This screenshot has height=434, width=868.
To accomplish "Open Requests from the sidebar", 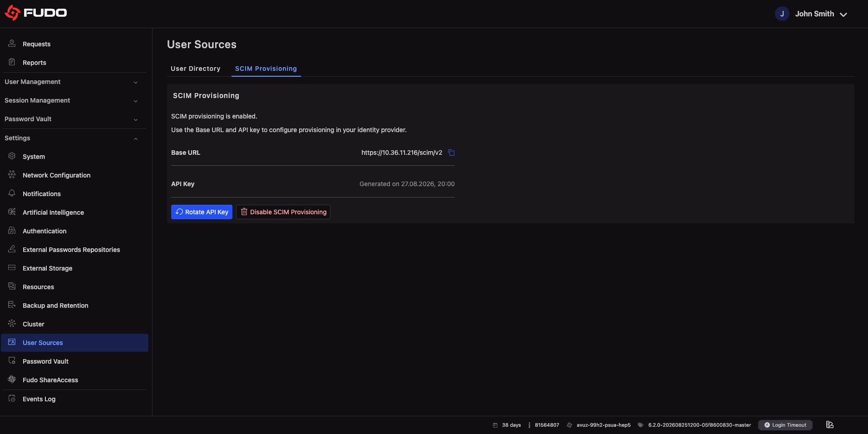I will point(74,44).
